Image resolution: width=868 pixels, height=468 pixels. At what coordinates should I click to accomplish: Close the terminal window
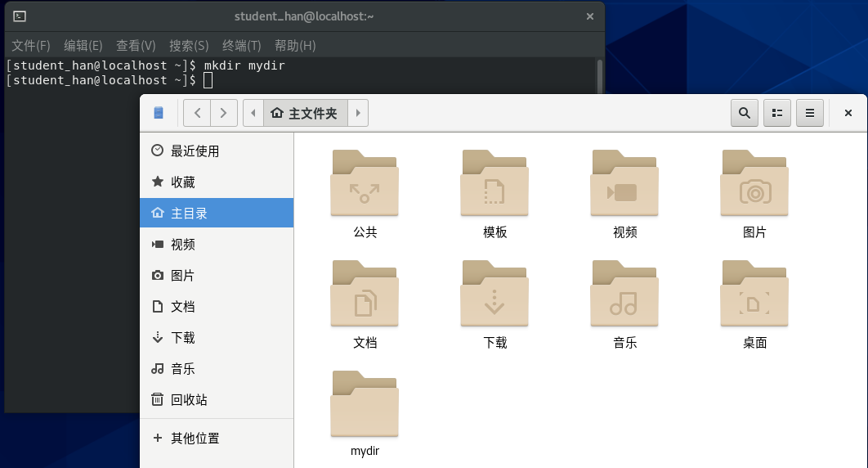pos(590,16)
